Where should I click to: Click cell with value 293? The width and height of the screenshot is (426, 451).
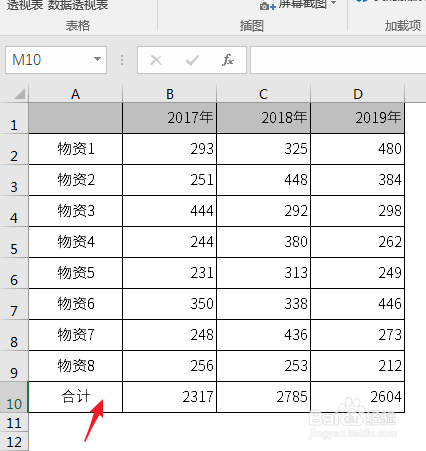170,149
